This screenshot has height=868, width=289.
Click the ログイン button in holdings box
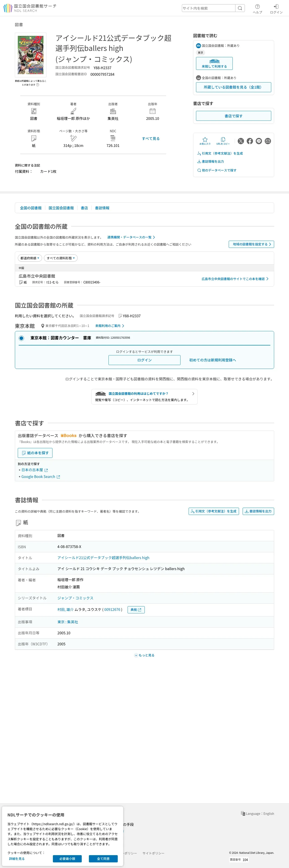[x=144, y=360]
